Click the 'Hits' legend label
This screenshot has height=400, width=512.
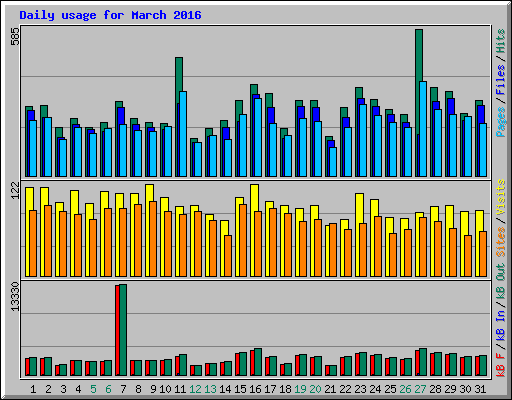pos(501,41)
